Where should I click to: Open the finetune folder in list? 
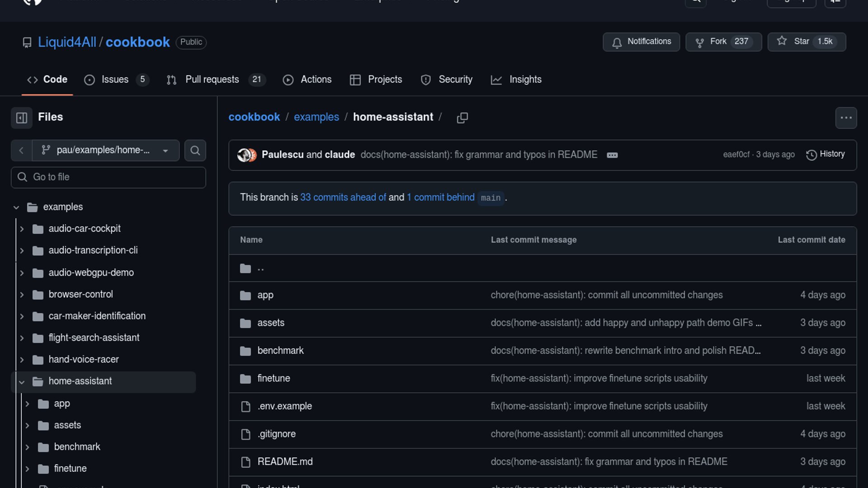click(274, 379)
